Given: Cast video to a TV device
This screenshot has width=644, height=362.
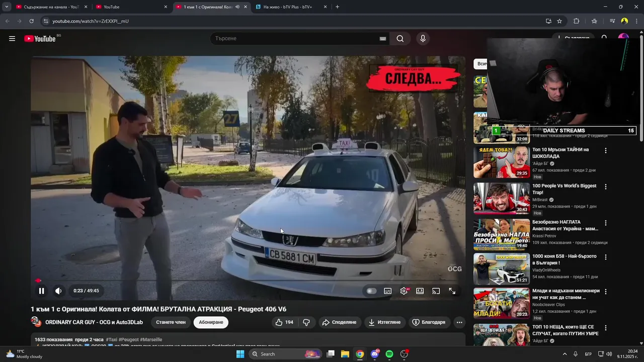Looking at the screenshot, I should click(x=436, y=291).
